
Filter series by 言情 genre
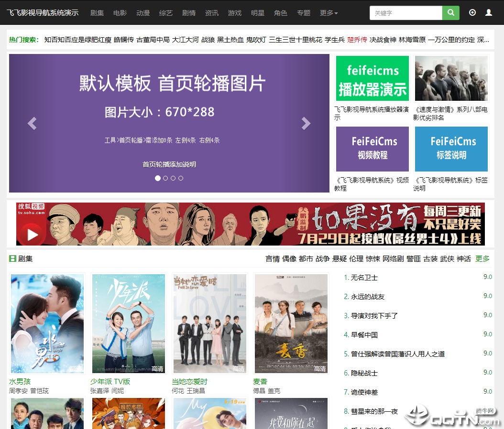point(273,259)
